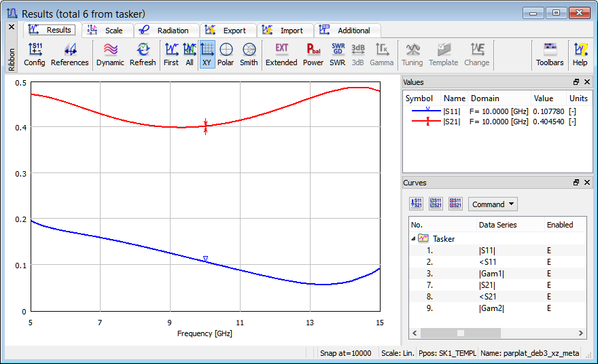Close the Ribbon side panel
The height and width of the screenshot is (364, 598).
coord(12,26)
